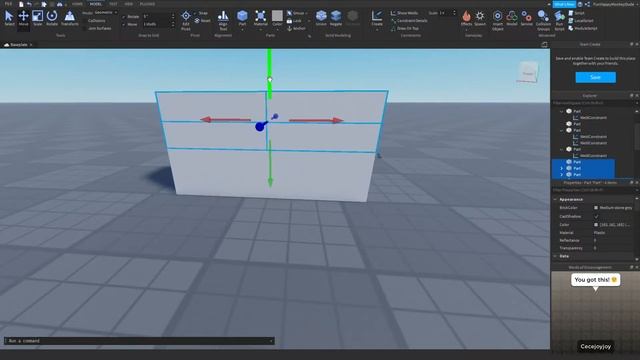Toggle the Rotate snap checkbox
This screenshot has width=640, height=360.
pos(124,17)
